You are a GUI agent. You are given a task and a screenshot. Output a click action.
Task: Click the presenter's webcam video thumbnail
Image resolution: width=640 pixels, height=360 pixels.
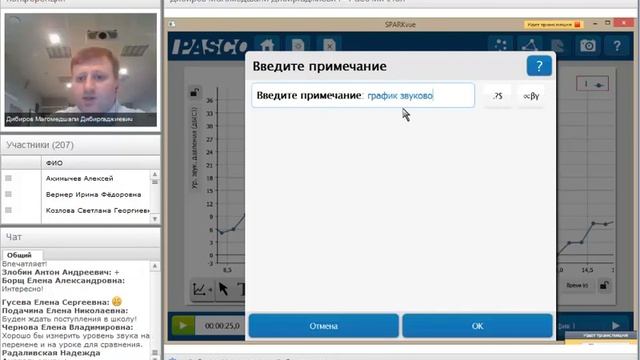(x=80, y=69)
